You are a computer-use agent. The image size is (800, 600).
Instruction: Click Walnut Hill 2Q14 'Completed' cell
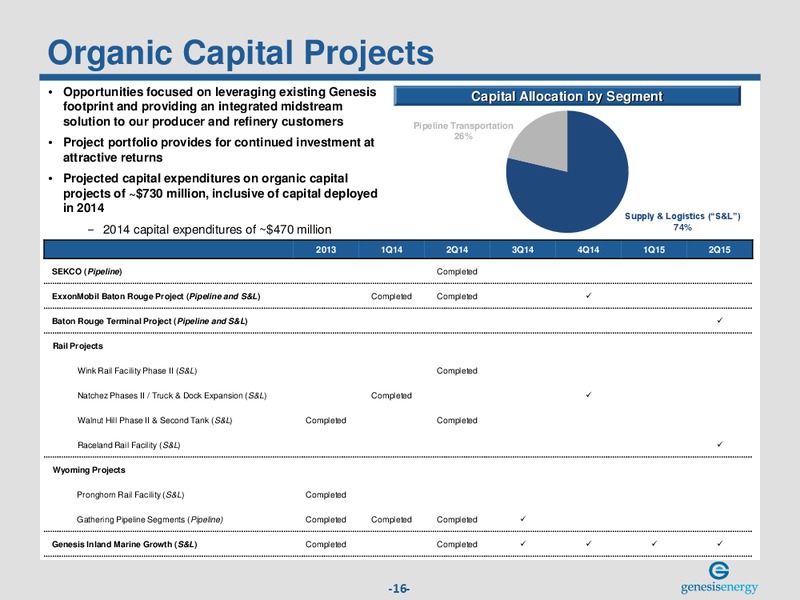[457, 420]
